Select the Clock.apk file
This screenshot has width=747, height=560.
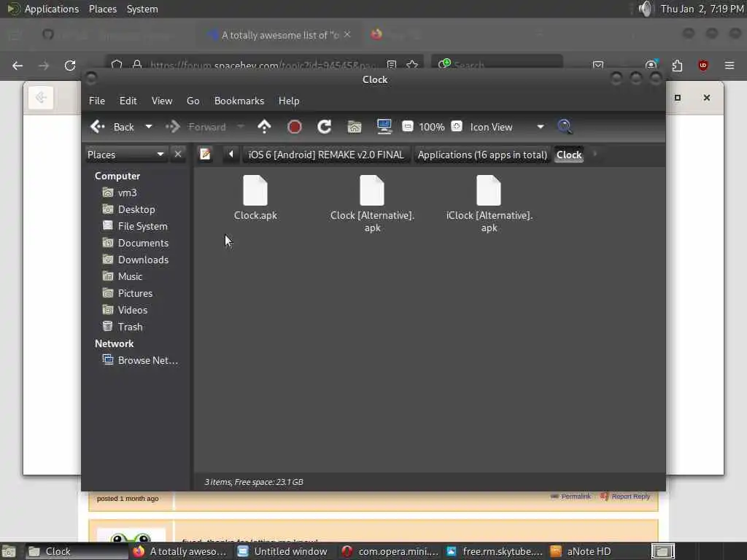coord(255,198)
